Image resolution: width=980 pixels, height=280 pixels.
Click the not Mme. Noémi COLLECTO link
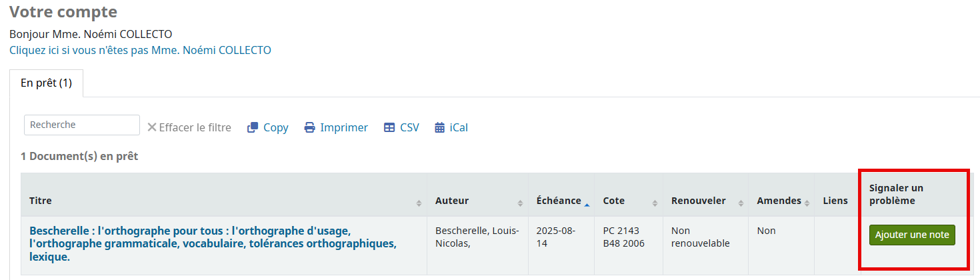click(x=140, y=50)
